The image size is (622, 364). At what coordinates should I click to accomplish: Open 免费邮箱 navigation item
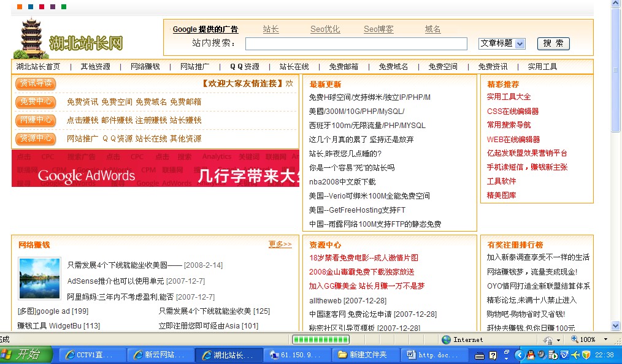(x=344, y=67)
